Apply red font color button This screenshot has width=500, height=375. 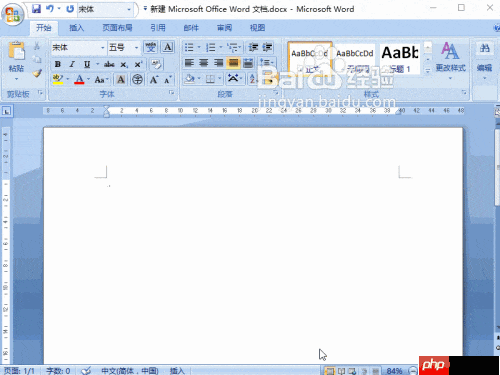(79, 80)
